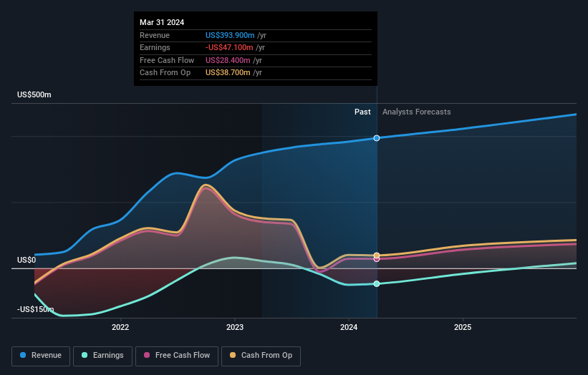This screenshot has height=375, width=588.
Task: Click the US$393.900m revenue value
Action: coord(230,35)
